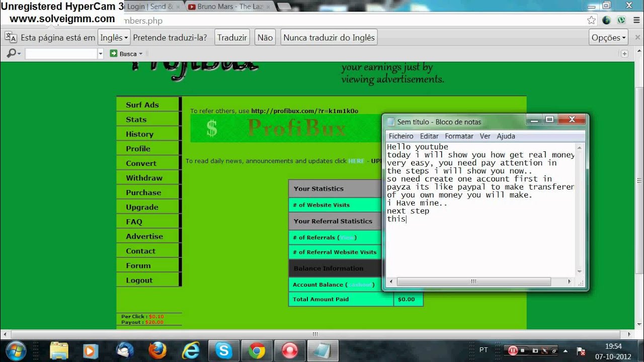Click the dark globe extension icon in Chrome
Viewport: 644px width, 362px height.
tap(607, 21)
